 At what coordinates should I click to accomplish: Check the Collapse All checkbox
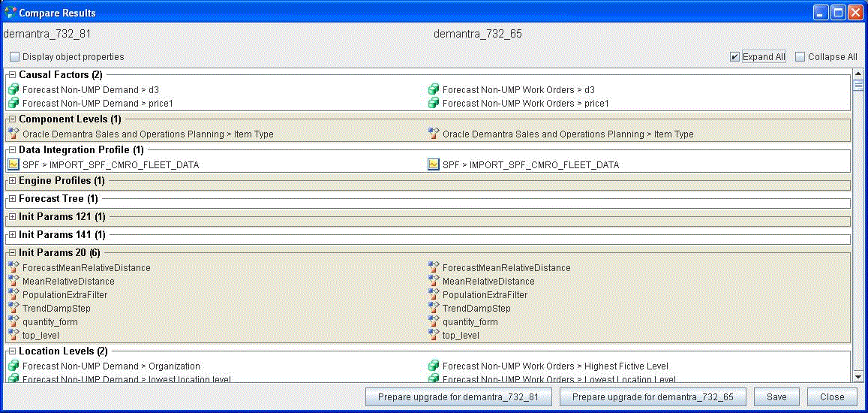800,56
